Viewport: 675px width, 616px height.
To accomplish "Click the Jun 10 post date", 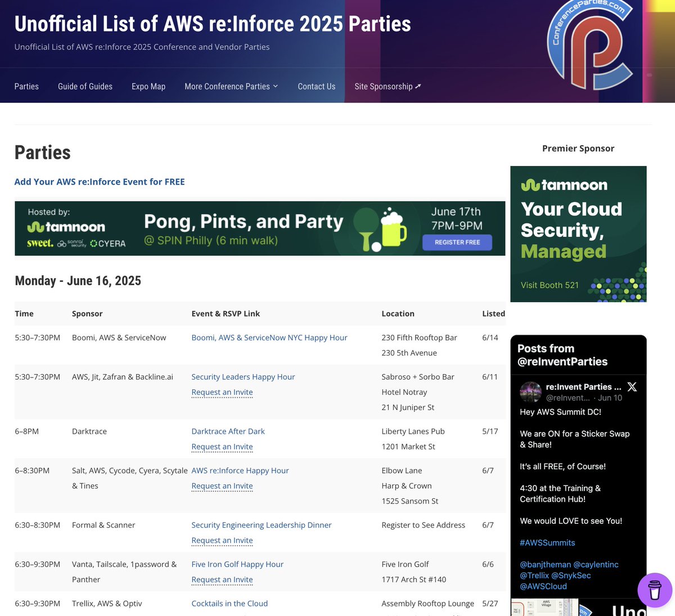I will coord(610,398).
